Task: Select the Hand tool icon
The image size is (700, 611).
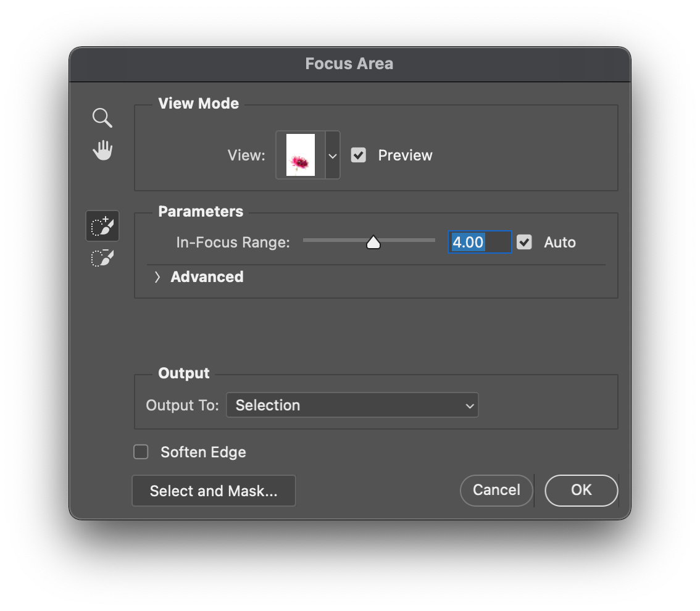Action: (x=102, y=150)
